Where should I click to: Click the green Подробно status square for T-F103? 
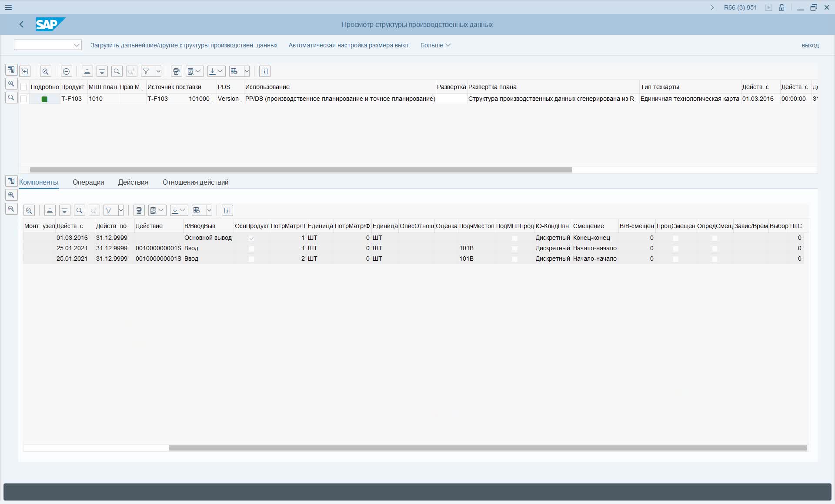44,99
